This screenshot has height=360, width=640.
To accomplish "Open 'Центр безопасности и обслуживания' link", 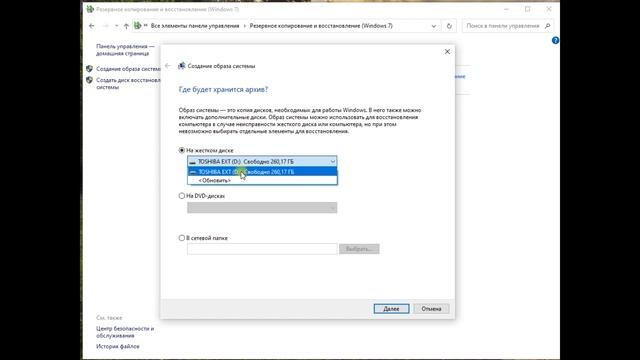I will (x=125, y=332).
